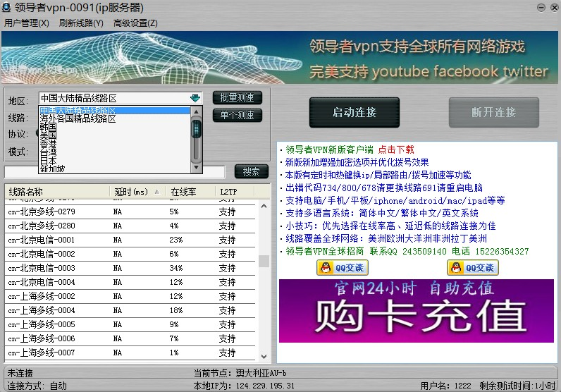Click the 搜索 search button
The height and width of the screenshot is (392, 561).
(251, 171)
